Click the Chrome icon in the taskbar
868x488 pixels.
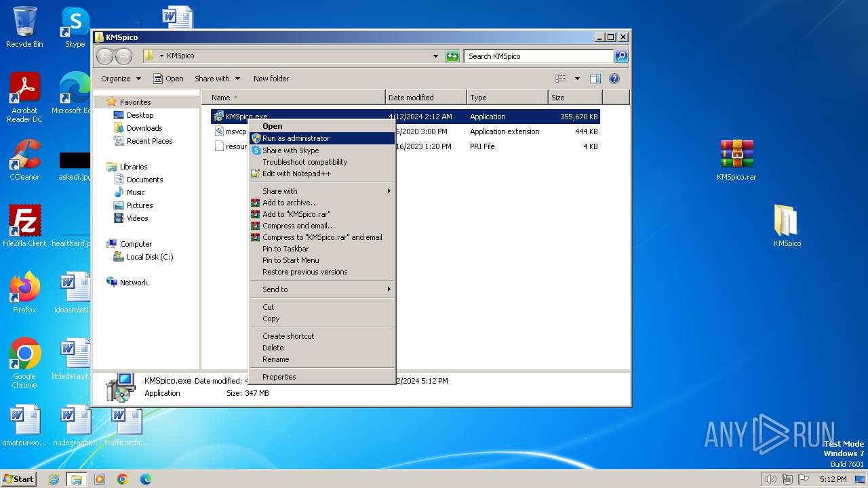point(123,479)
